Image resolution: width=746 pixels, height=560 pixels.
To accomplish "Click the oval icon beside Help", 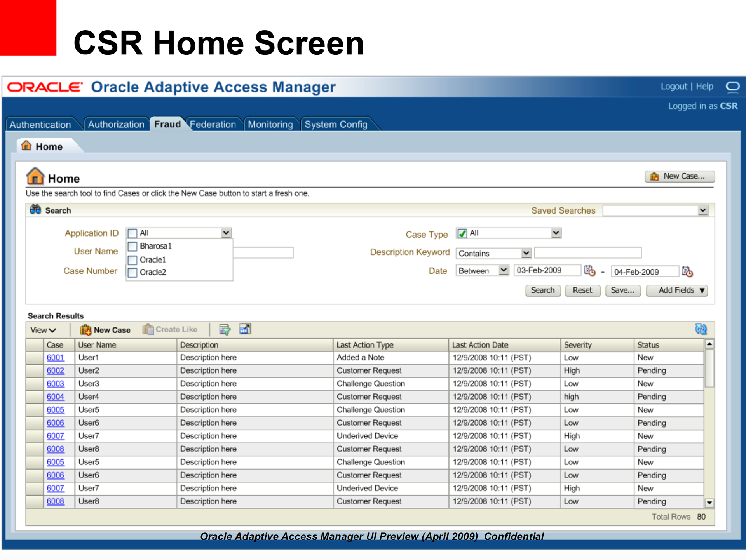I will click(x=732, y=86).
